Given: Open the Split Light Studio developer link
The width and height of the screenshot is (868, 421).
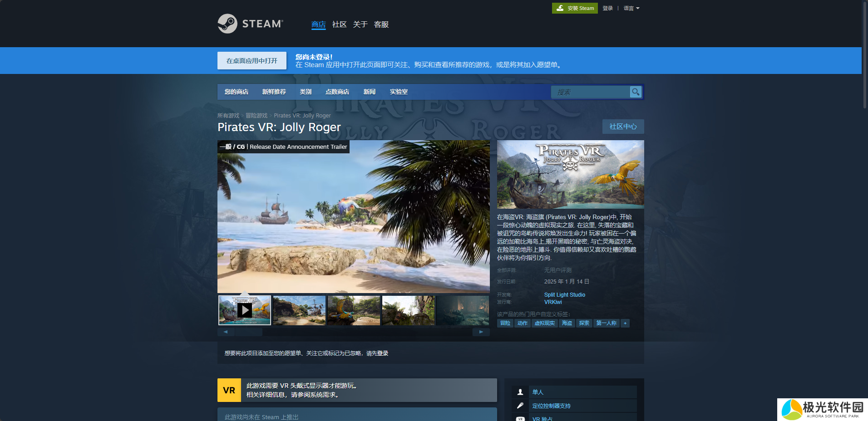Looking at the screenshot, I should coord(564,295).
